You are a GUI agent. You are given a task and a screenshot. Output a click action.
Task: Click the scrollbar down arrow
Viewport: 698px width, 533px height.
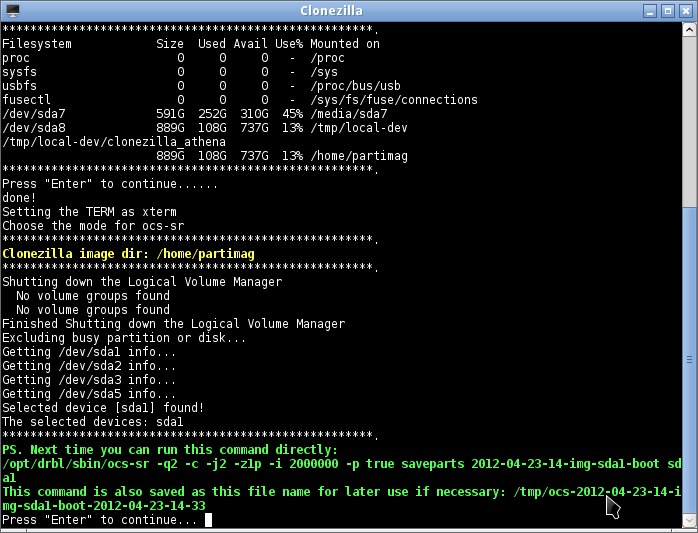[x=690, y=520]
